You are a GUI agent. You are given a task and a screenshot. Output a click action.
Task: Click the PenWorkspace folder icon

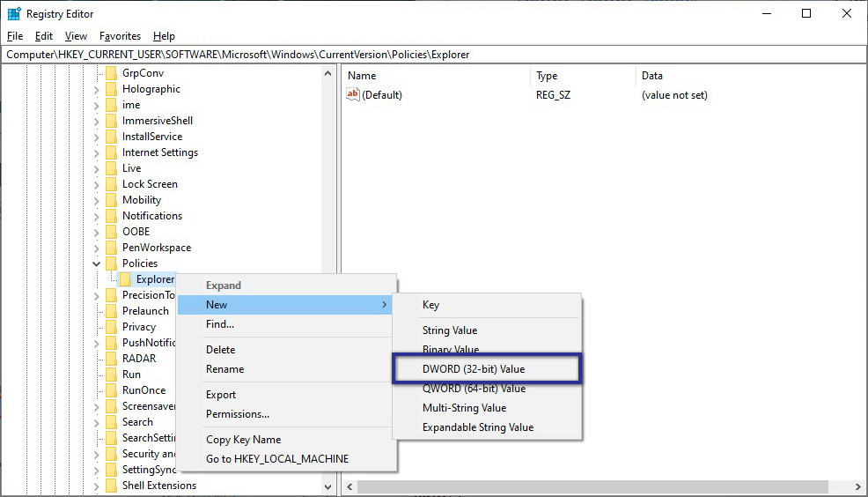(x=111, y=248)
